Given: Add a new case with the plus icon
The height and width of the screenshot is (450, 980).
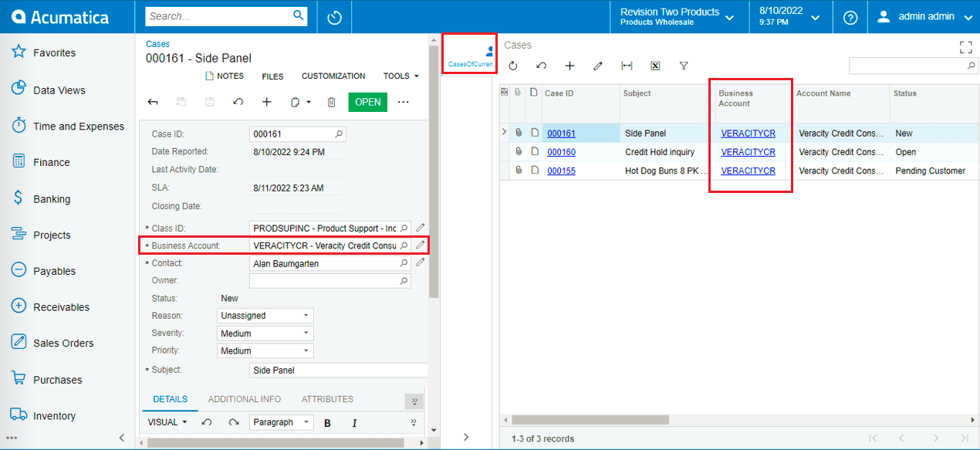Looking at the screenshot, I should pyautogui.click(x=267, y=101).
